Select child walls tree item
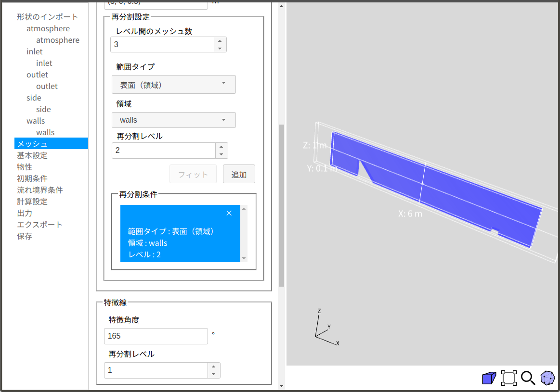Viewport: 560px width, 392px height. [45, 132]
